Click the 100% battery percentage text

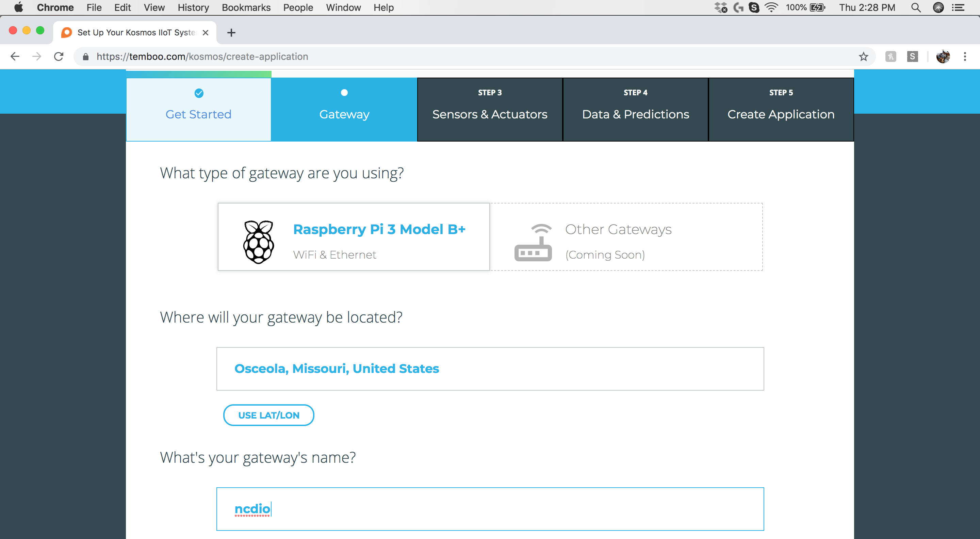click(x=796, y=7)
